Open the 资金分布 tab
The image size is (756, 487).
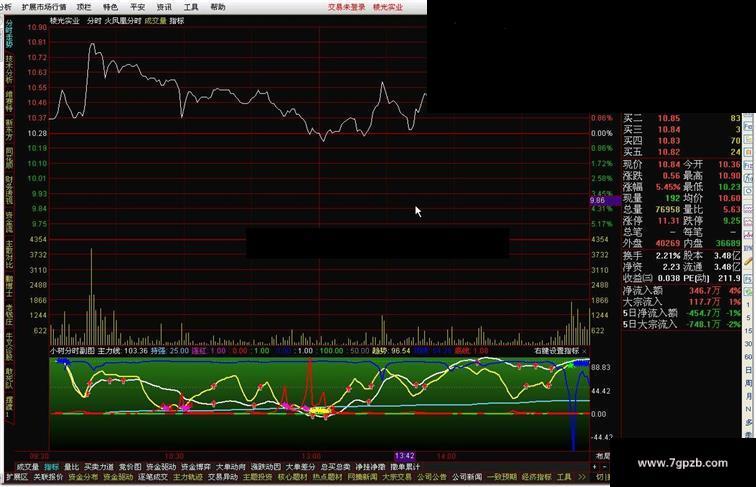[x=83, y=477]
